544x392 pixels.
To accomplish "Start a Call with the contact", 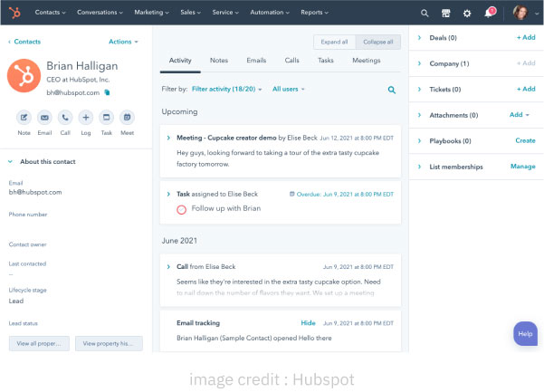I will click(x=65, y=118).
